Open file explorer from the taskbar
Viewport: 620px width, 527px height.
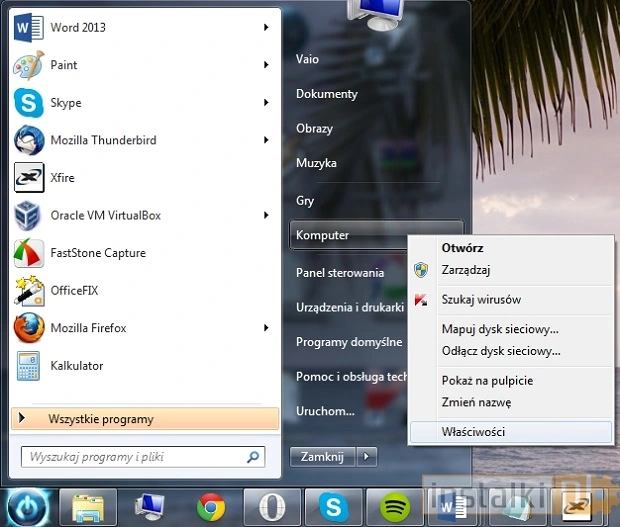pyautogui.click(x=88, y=508)
